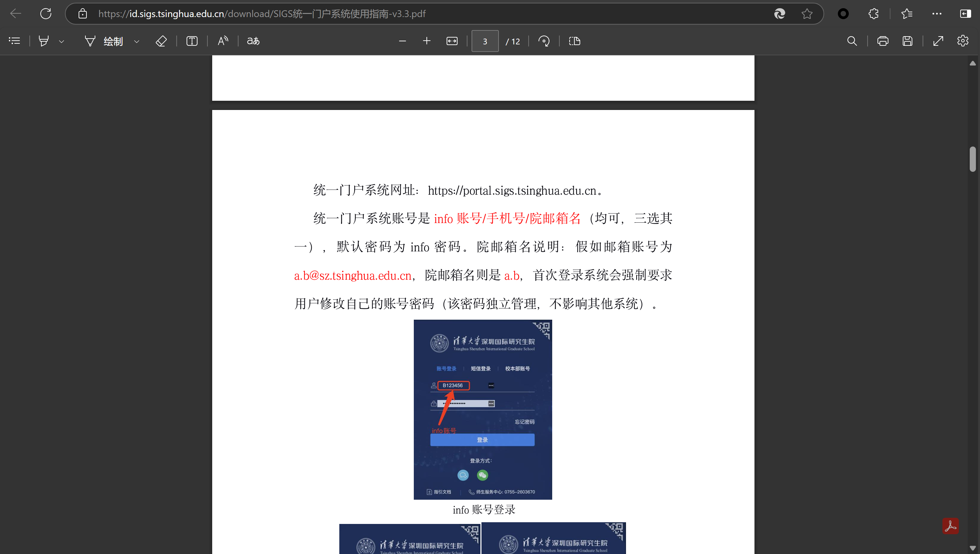The image size is (980, 554).
Task: Click the scroll down arrow
Action: pos(973,548)
